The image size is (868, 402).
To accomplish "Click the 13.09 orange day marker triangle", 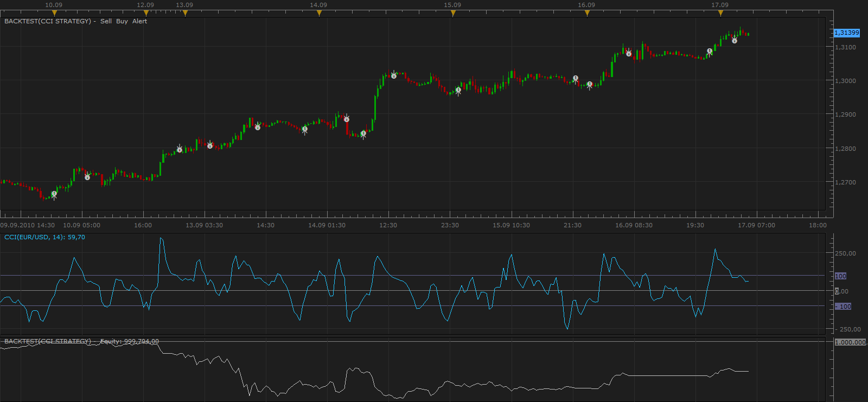I will pos(185,13).
